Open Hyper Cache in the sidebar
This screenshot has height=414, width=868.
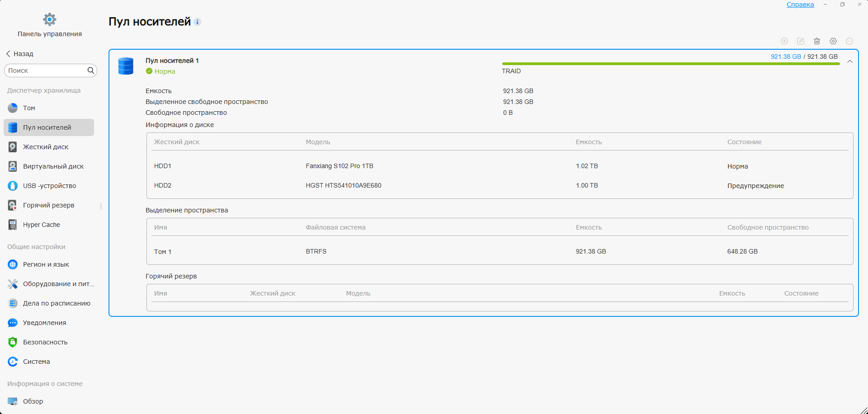[41, 225]
